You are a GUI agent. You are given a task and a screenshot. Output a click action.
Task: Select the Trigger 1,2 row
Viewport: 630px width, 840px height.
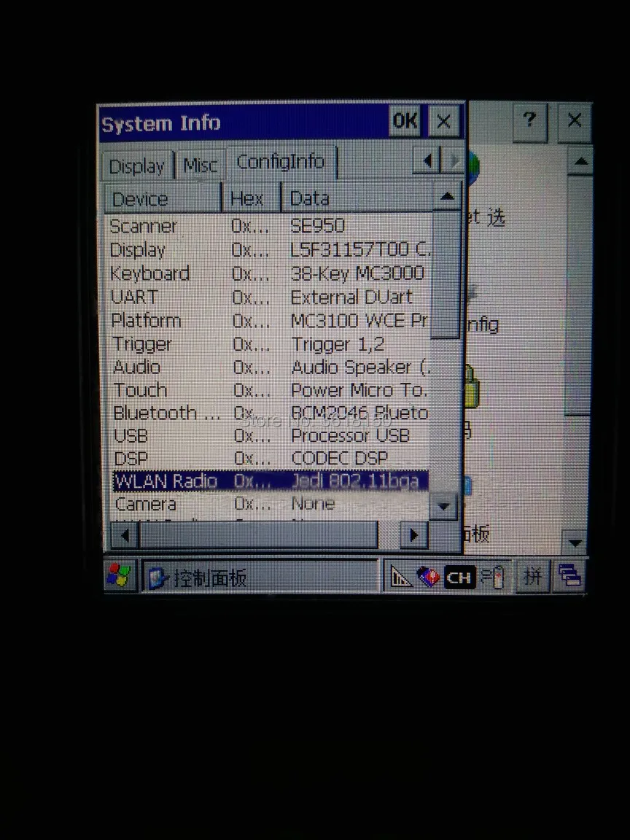pyautogui.click(x=269, y=344)
